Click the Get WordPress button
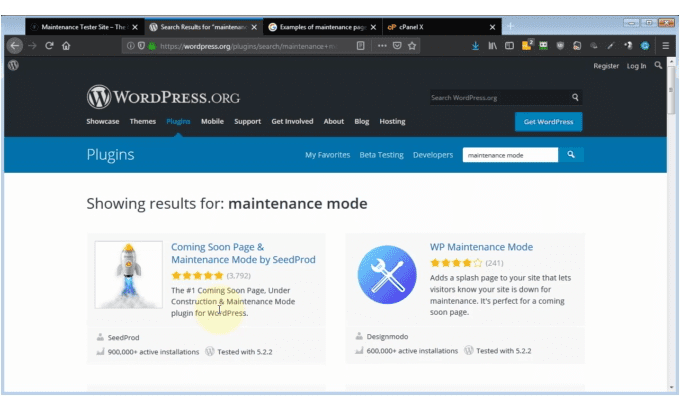The width and height of the screenshot is (680, 396). 548,122
